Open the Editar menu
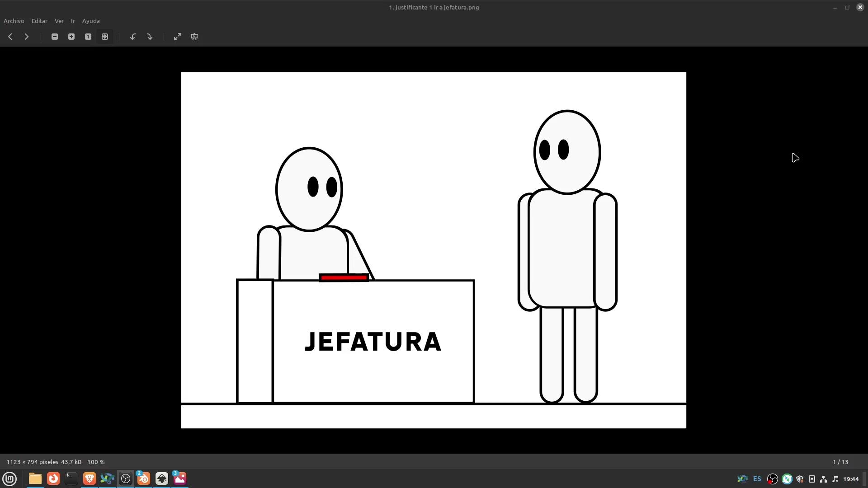868x488 pixels. [x=39, y=21]
